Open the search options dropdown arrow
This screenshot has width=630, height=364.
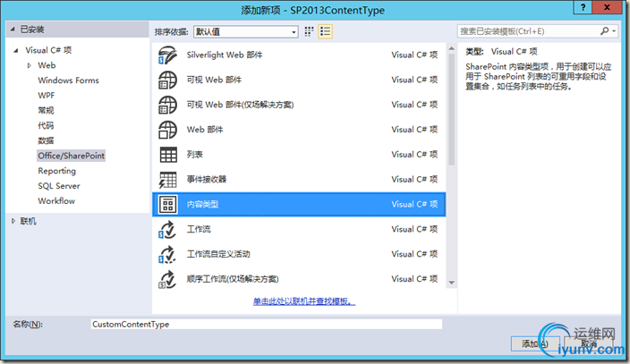click(x=614, y=31)
